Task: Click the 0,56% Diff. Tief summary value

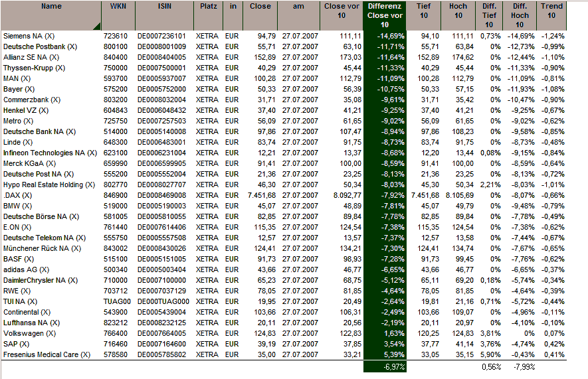Action: 491,367
